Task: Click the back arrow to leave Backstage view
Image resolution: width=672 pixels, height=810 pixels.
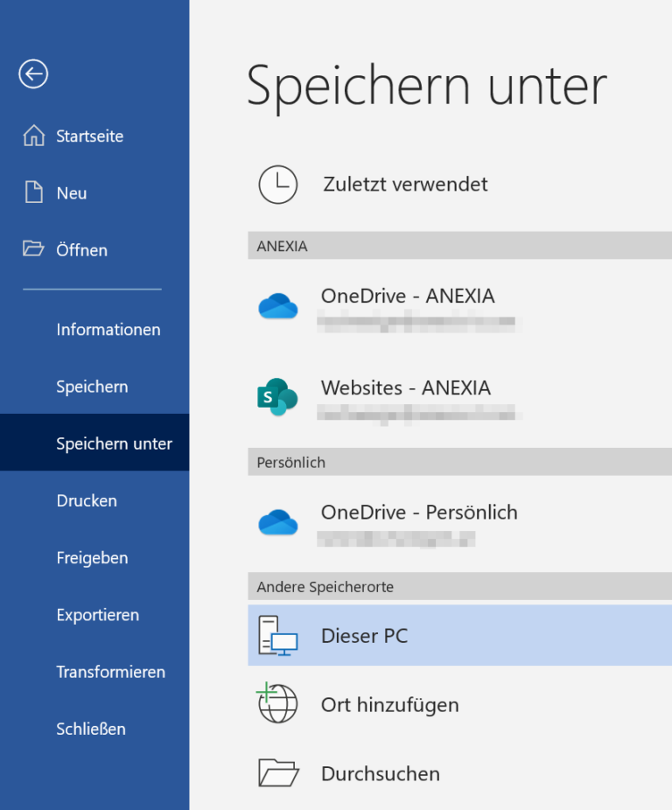Action: tap(32, 74)
